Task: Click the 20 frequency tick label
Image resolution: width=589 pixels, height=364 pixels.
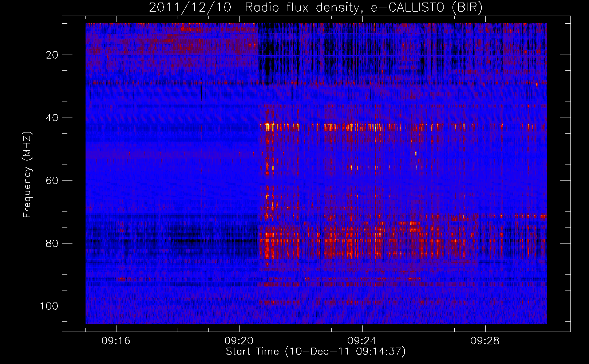Action: tap(52, 55)
